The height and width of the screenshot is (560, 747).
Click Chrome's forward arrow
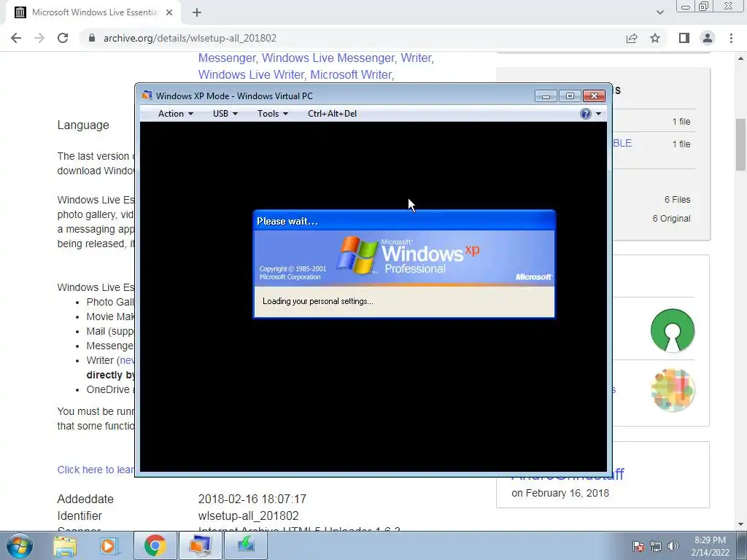(39, 38)
